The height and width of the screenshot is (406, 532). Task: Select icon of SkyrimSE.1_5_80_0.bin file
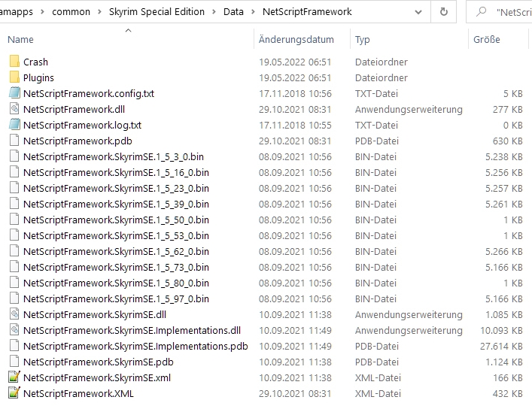(x=14, y=283)
